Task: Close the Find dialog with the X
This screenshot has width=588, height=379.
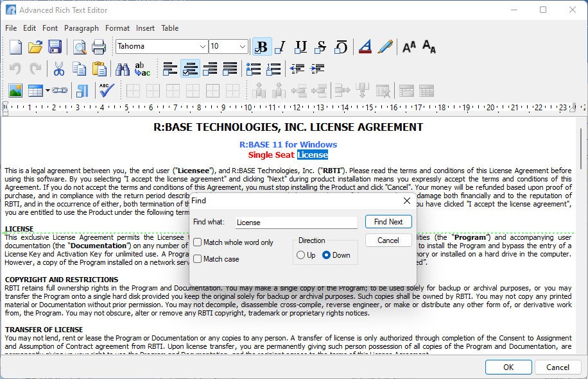Action: tap(407, 201)
